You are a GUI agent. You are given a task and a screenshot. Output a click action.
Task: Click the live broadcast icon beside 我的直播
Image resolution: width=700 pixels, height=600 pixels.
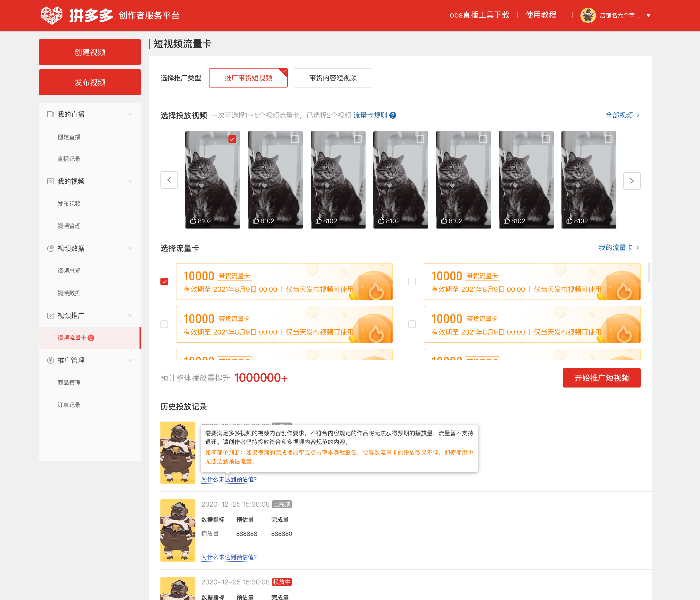[x=50, y=114]
